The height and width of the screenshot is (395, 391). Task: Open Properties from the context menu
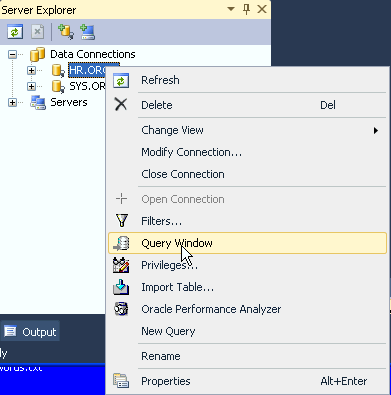[247, 381]
